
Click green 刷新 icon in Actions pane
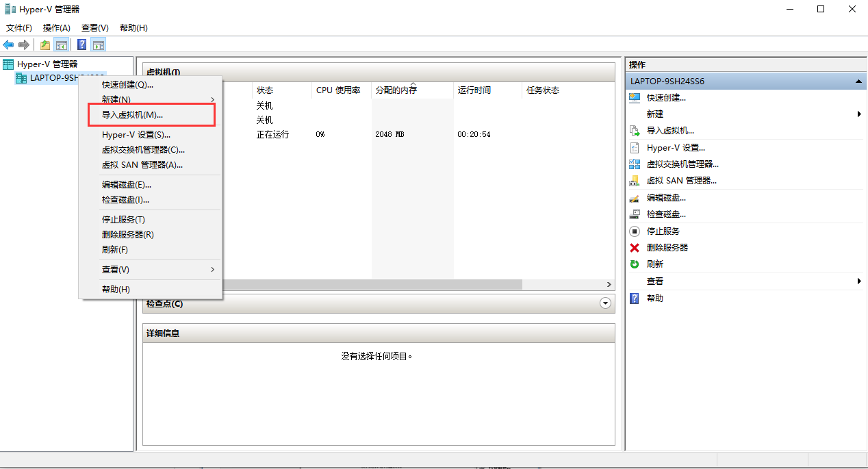[x=635, y=264]
